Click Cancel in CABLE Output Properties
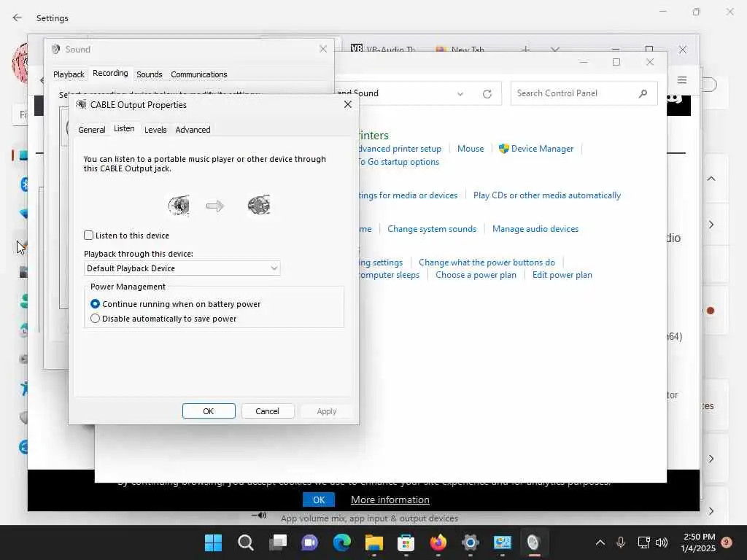747x560 pixels. (x=267, y=411)
